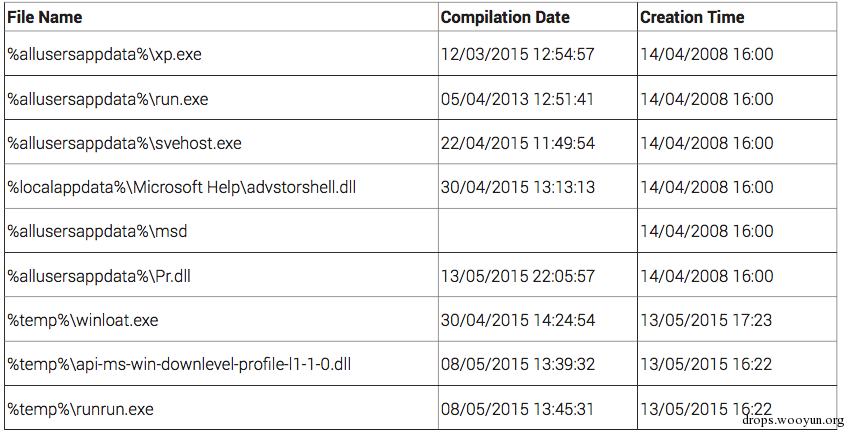Click the drops.wooyun.org watermark text
The width and height of the screenshot is (848, 432).
click(793, 421)
